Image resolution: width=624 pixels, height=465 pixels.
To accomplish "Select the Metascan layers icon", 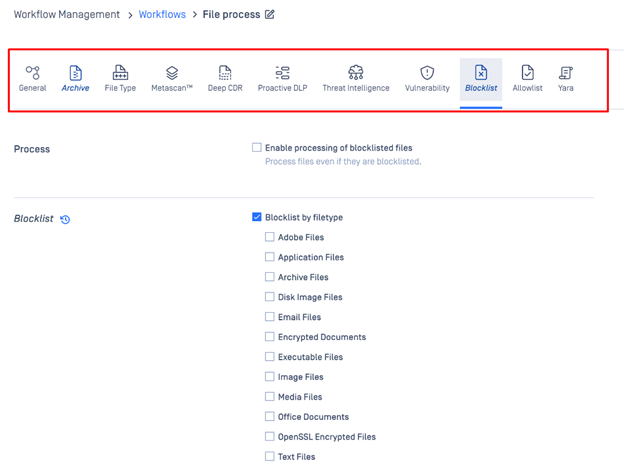I will pos(172,73).
